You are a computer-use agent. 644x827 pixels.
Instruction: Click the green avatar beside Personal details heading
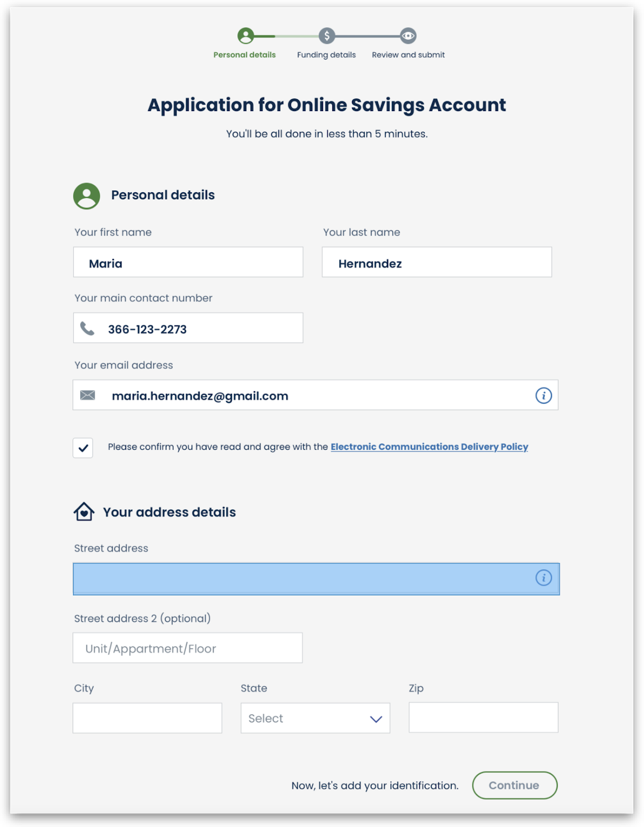86,196
